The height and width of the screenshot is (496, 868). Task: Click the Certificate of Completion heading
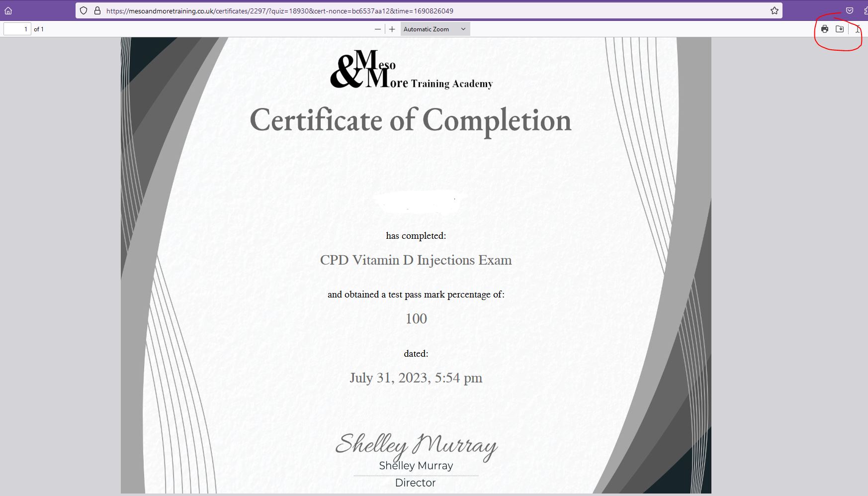click(411, 120)
